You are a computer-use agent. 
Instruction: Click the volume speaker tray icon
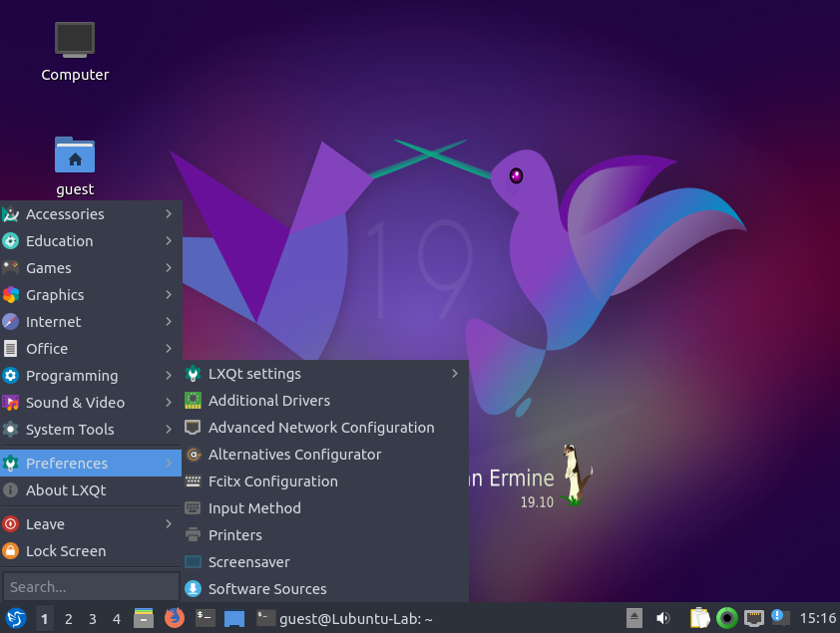pyautogui.click(x=662, y=619)
